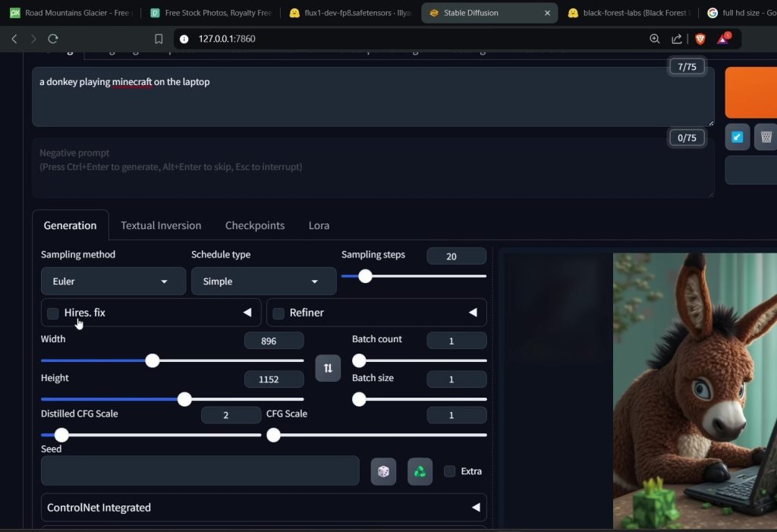Click the dice icon to randomize seed
The height and width of the screenshot is (532, 777).
coord(383,471)
